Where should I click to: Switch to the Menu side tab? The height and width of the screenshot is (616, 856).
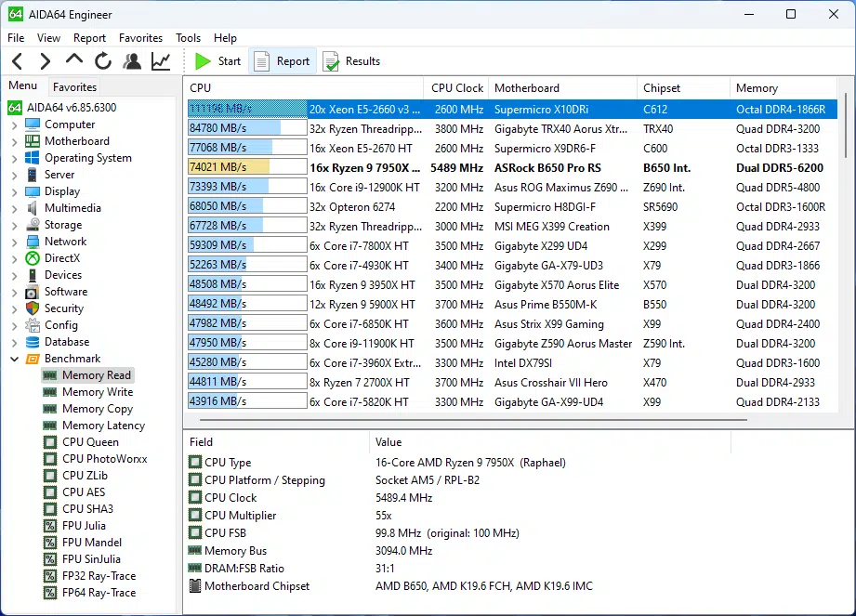click(x=23, y=85)
